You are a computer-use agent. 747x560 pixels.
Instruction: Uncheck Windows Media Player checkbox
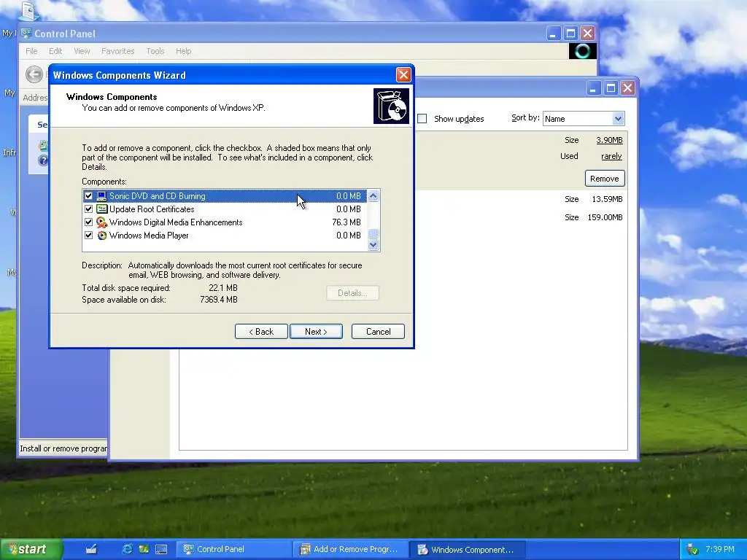[x=88, y=236]
